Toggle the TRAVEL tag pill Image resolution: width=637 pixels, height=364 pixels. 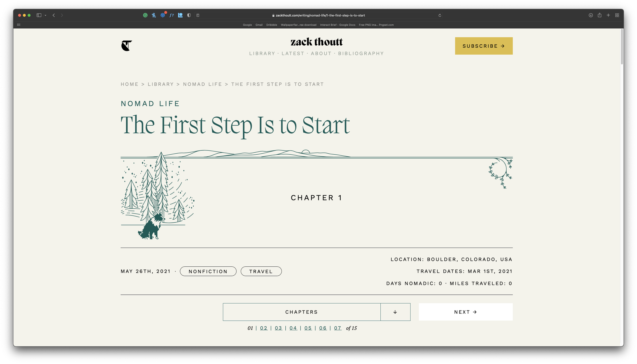pos(261,271)
